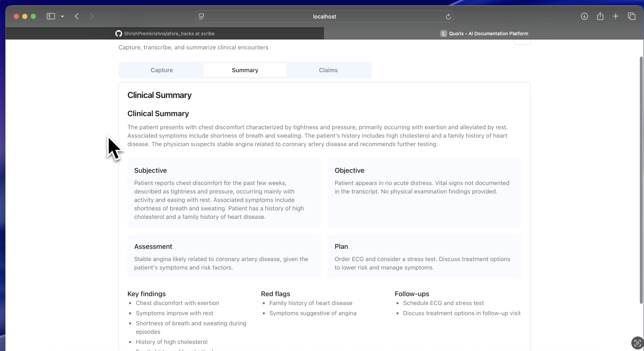Reload the localhost page
This screenshot has width=644, height=351.
[448, 17]
